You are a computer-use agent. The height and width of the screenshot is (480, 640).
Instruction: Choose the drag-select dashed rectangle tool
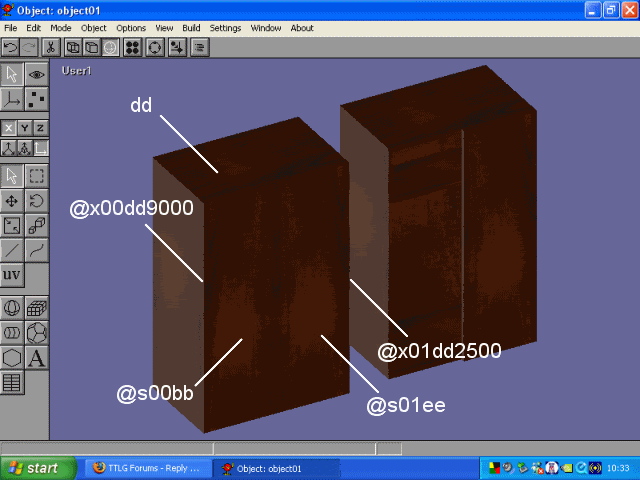coord(36,176)
